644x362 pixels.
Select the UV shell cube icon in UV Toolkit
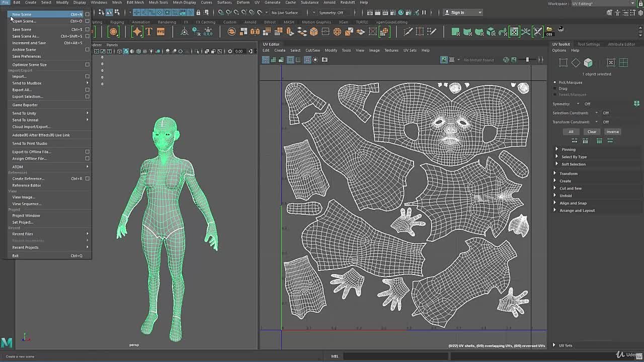point(588,62)
